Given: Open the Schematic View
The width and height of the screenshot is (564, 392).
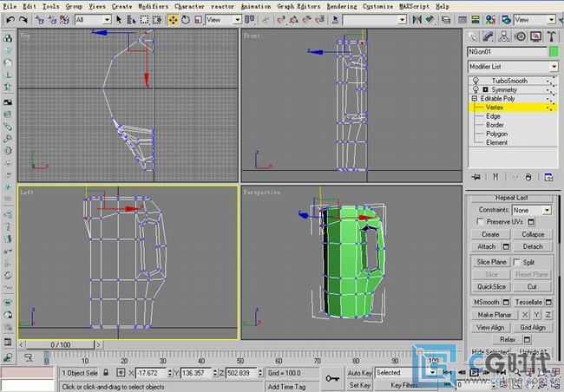Looking at the screenshot, I should click(475, 20).
